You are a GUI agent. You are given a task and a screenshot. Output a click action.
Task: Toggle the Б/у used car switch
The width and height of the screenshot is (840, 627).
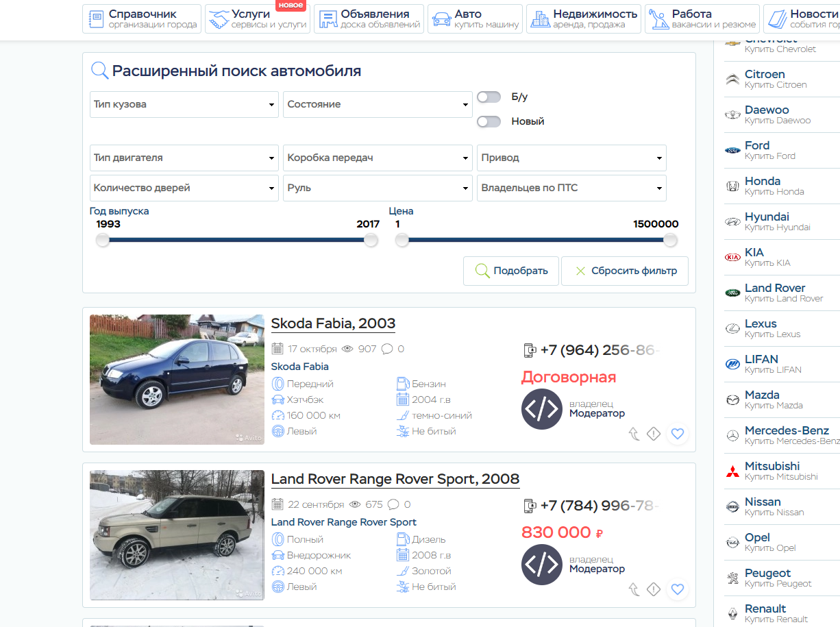[489, 97]
